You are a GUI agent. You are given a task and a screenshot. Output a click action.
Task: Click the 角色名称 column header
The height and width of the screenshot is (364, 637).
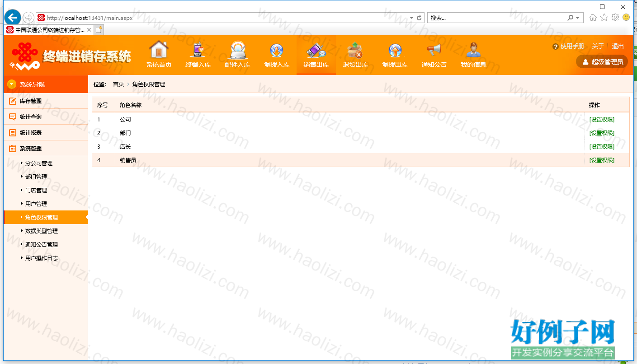(131, 105)
